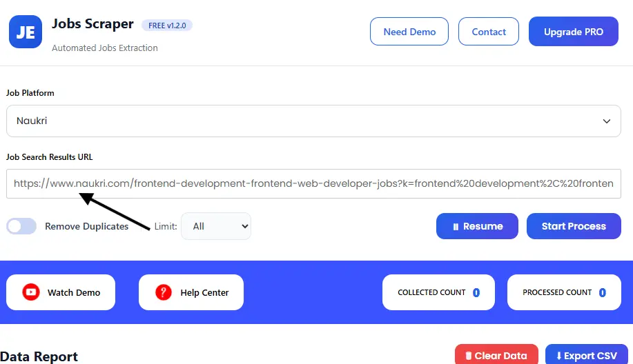Click the Contact button
Image resolution: width=633 pixels, height=364 pixels.
pos(489,32)
